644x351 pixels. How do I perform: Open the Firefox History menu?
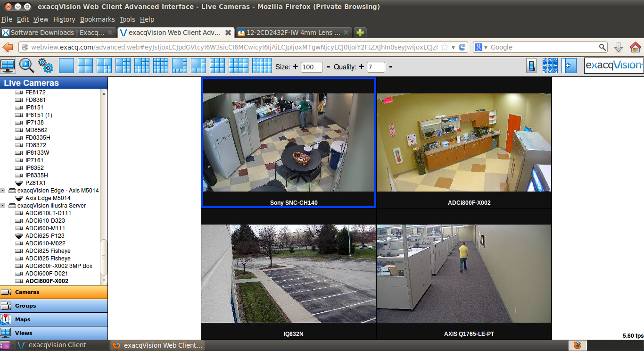(x=64, y=19)
